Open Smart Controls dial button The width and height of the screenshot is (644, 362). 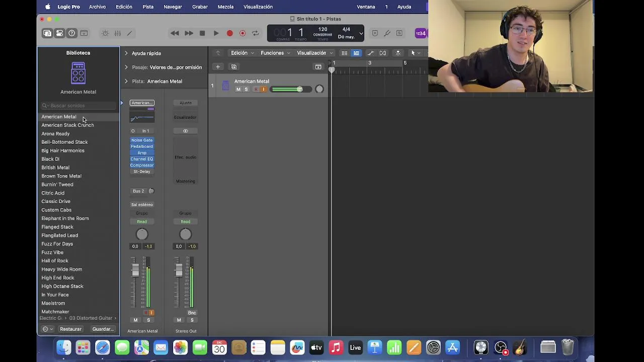pyautogui.click(x=105, y=33)
